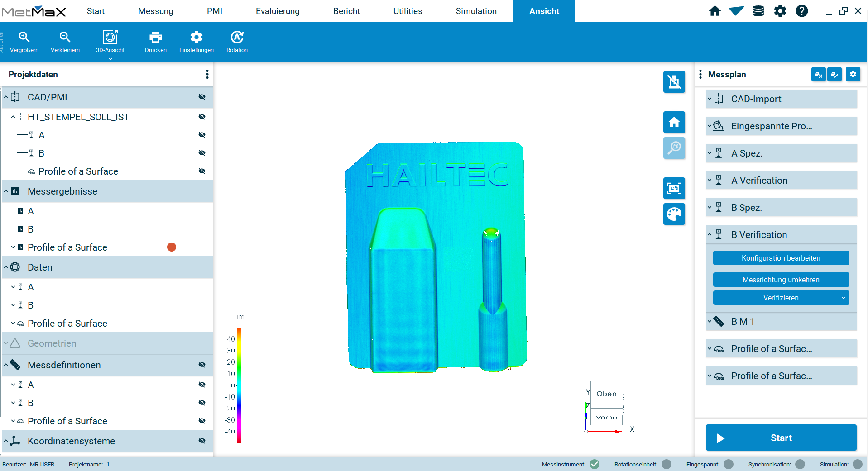Viewport: 868px width, 471px height.
Task: Click Messrichtung umkehren button
Action: [x=781, y=280]
